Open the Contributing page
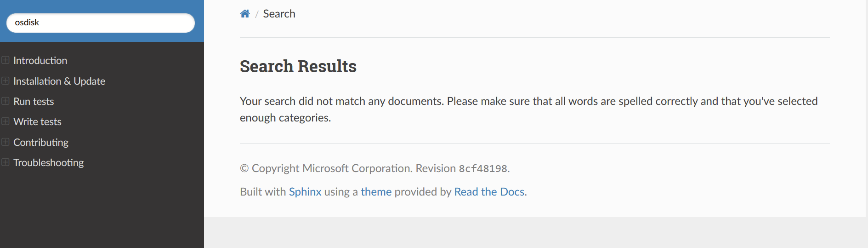 pyautogui.click(x=41, y=143)
